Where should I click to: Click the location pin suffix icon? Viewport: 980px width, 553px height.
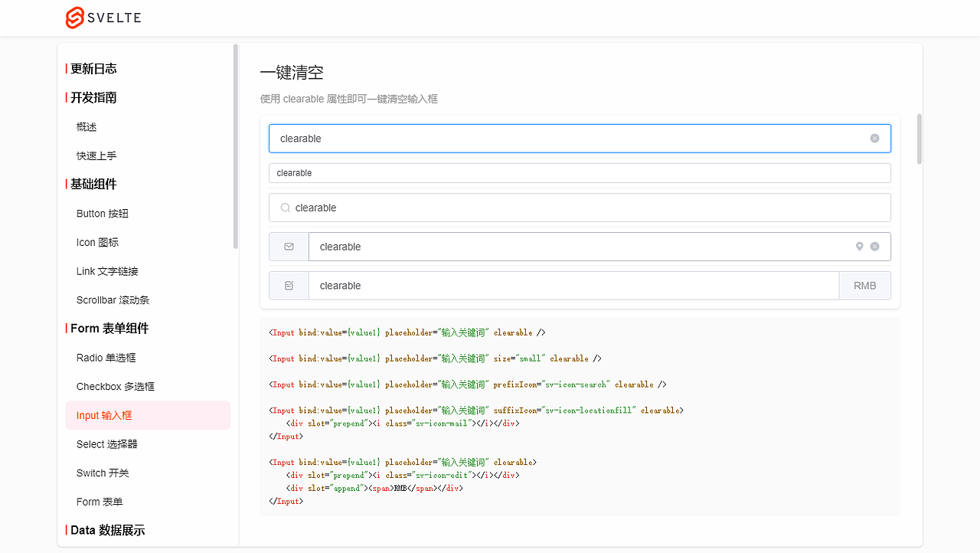coord(859,246)
